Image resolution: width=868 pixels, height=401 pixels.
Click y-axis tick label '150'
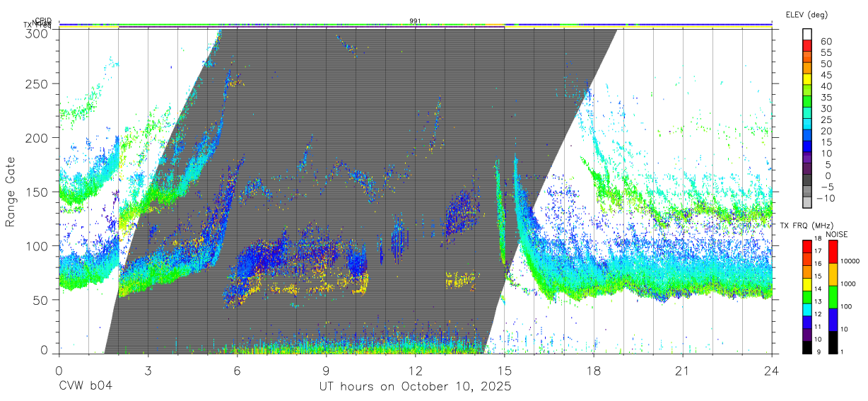click(x=37, y=192)
